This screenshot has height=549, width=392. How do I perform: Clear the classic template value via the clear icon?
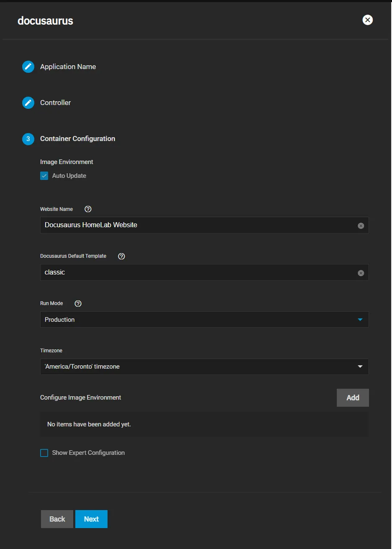coord(361,273)
